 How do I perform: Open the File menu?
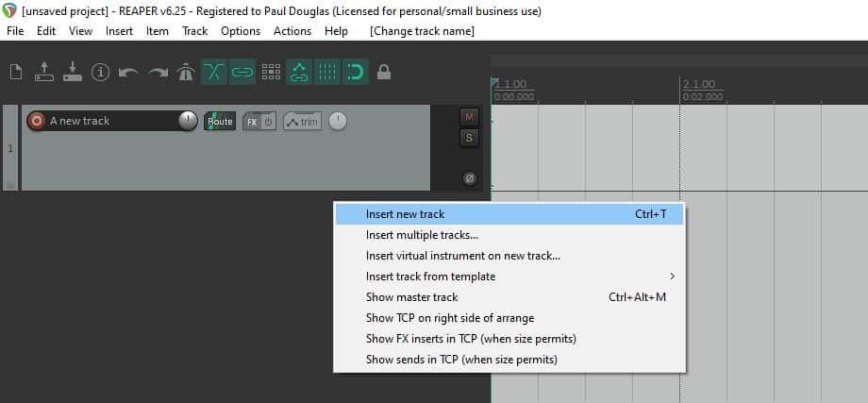tap(15, 31)
